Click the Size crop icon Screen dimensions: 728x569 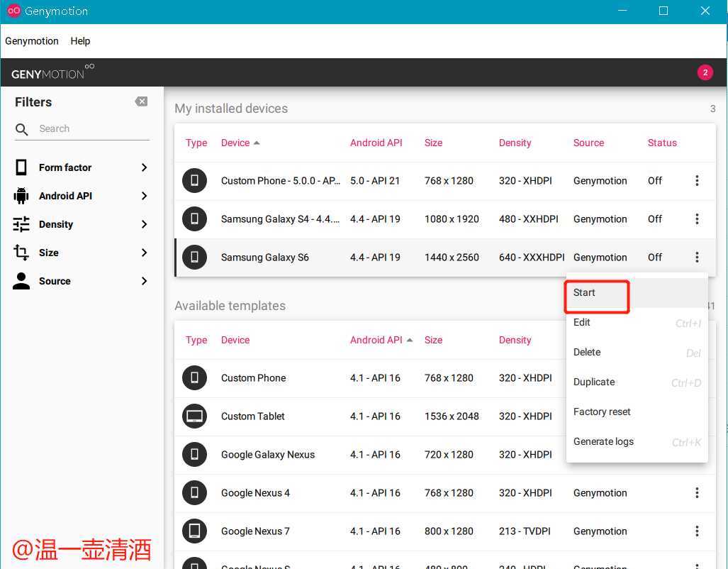pyautogui.click(x=21, y=253)
